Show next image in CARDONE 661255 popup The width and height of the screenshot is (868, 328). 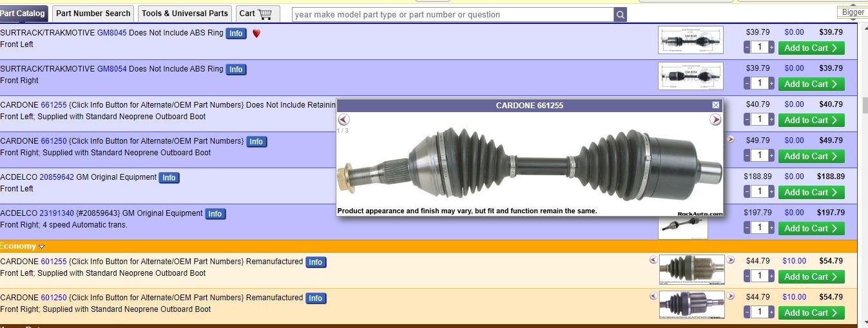[x=715, y=119]
